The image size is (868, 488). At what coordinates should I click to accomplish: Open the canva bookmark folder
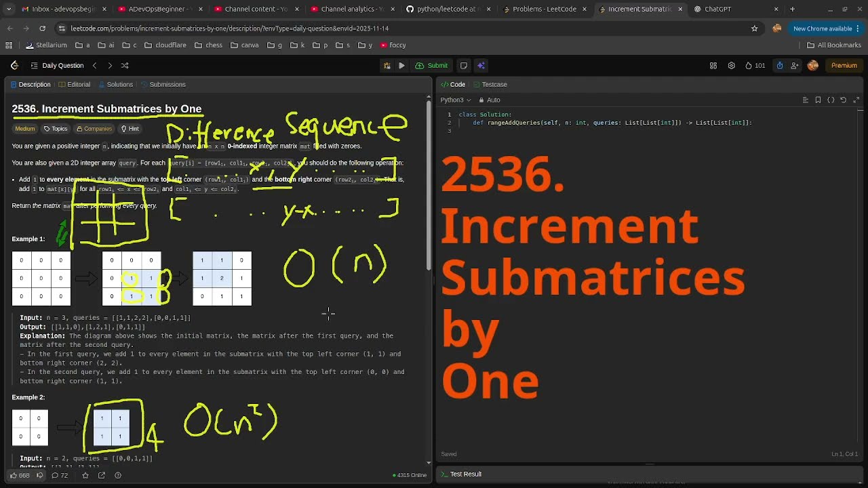coord(244,45)
